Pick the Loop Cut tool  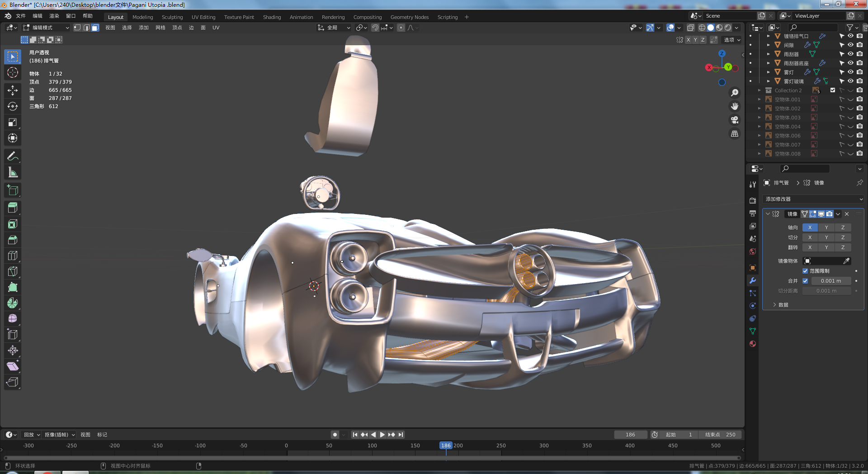click(13, 256)
